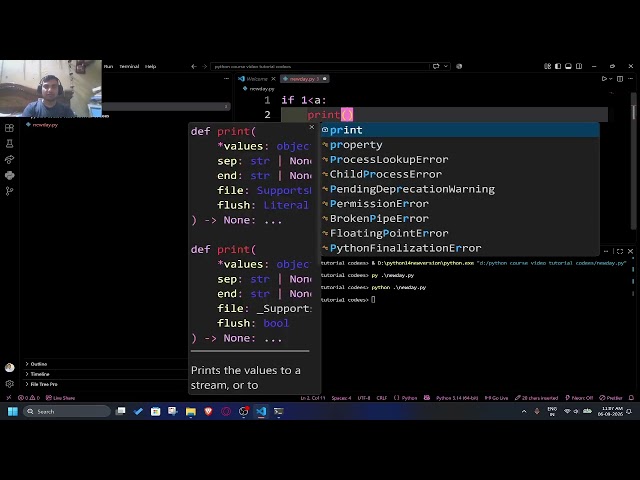Screen dimensions: 640x480
Task: Click the Customize Layout icon
Action: tap(547, 66)
